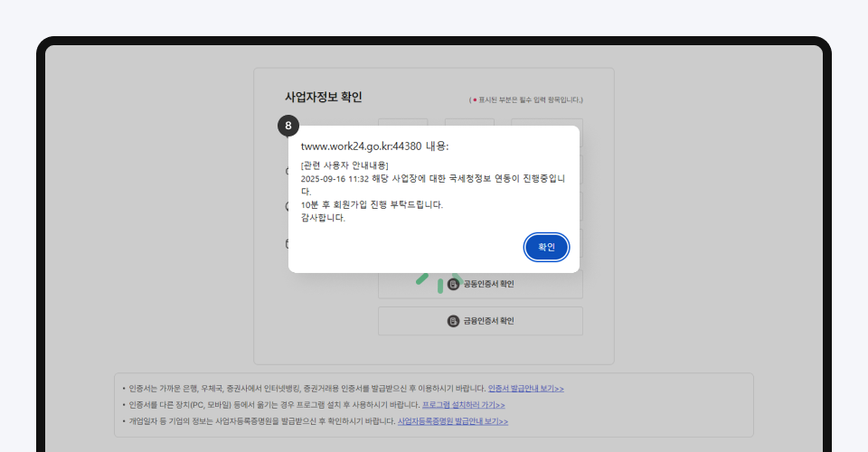This screenshot has height=452, width=868.
Task: Click the 금융인증서 확인 button
Action: pyautogui.click(x=480, y=321)
